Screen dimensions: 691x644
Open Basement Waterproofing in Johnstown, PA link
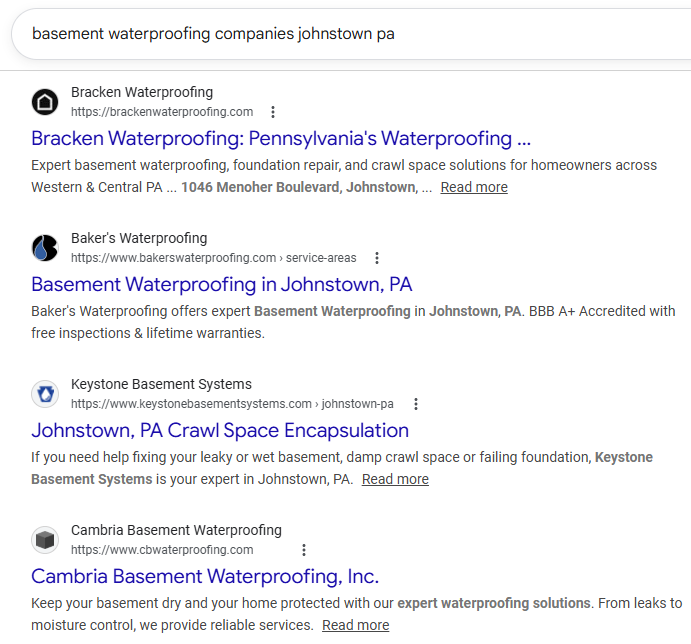click(x=222, y=284)
